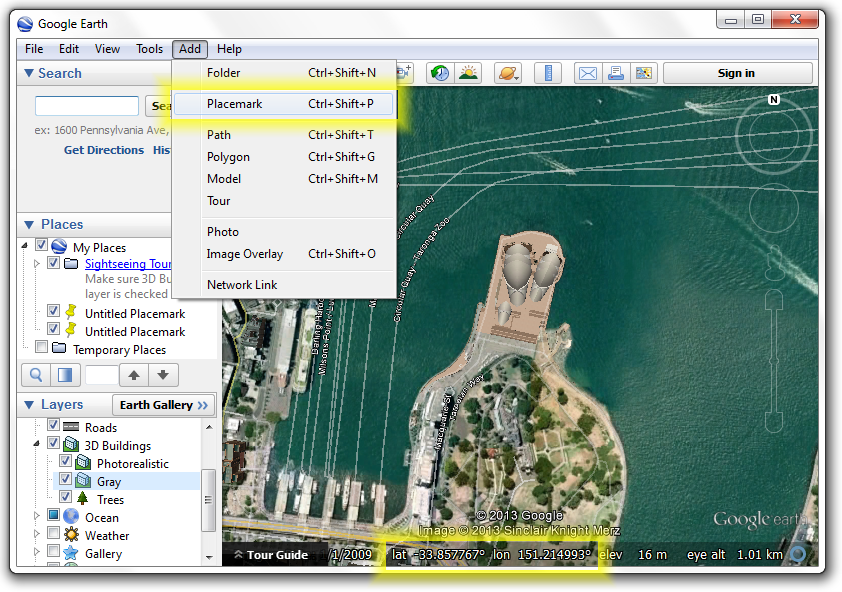
Task: Toggle the sunlight across landscape tool
Action: click(x=467, y=73)
